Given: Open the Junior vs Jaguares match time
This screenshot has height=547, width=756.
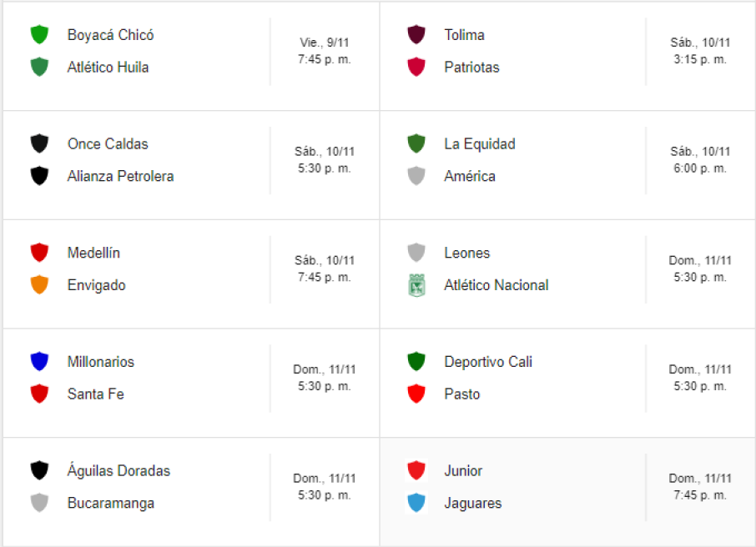Looking at the screenshot, I should click(x=700, y=495).
